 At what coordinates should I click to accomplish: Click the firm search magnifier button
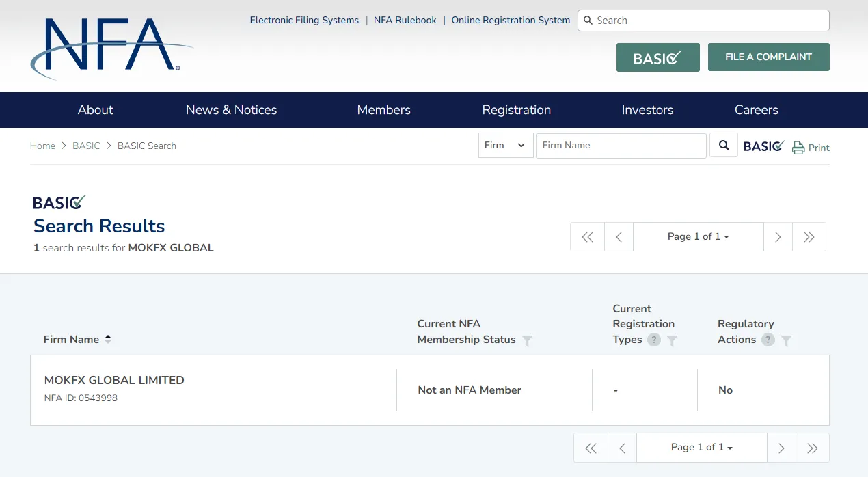tap(724, 146)
